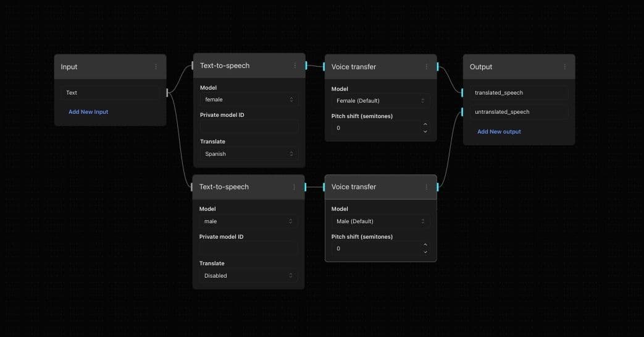Expand the Model dropdown showing female
The width and height of the screenshot is (644, 337).
click(x=249, y=100)
